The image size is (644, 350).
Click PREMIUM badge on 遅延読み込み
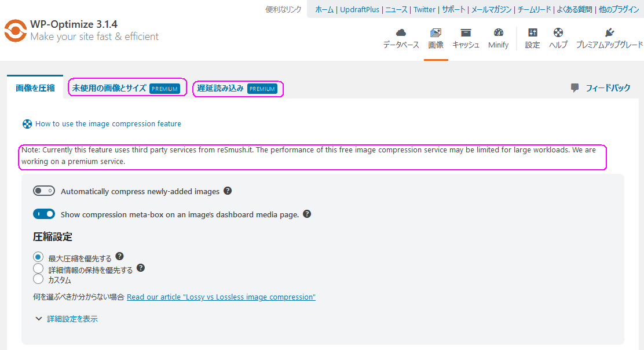tap(262, 89)
